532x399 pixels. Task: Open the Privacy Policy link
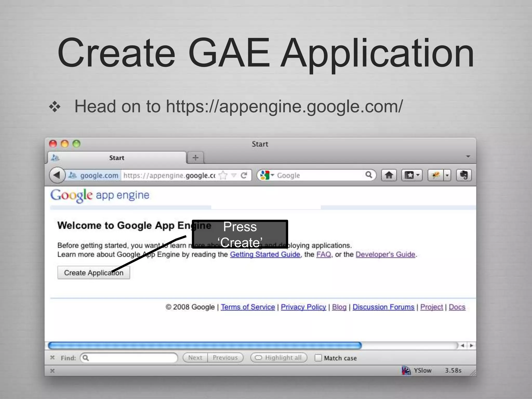(303, 307)
